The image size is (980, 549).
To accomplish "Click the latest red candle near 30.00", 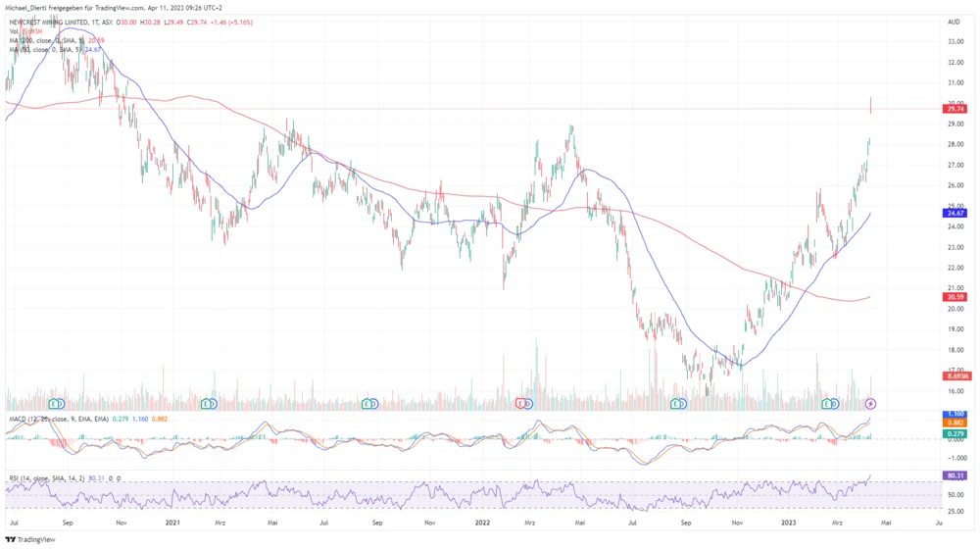I will coord(871,106).
